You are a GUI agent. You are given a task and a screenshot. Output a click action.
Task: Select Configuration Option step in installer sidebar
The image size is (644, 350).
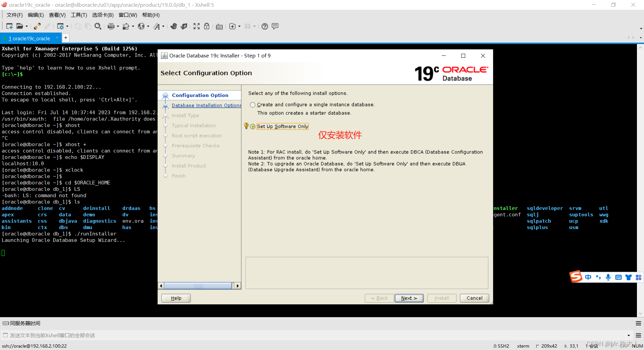[200, 95]
